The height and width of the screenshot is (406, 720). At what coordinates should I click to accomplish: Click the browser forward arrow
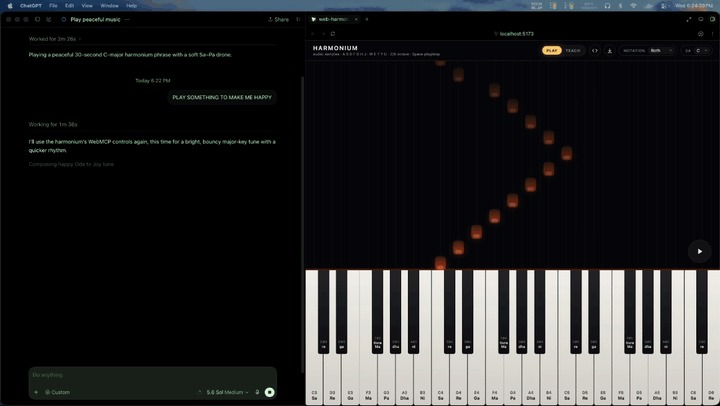pos(323,34)
